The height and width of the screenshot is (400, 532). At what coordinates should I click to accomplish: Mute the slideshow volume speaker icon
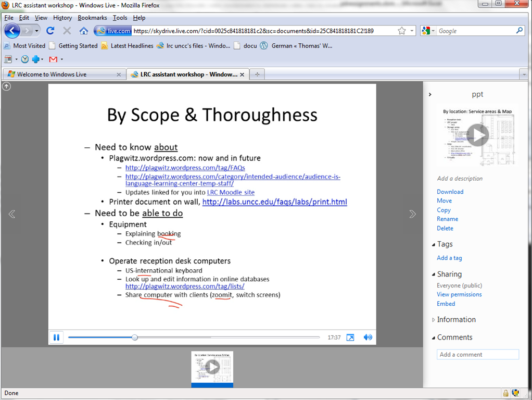[368, 337]
